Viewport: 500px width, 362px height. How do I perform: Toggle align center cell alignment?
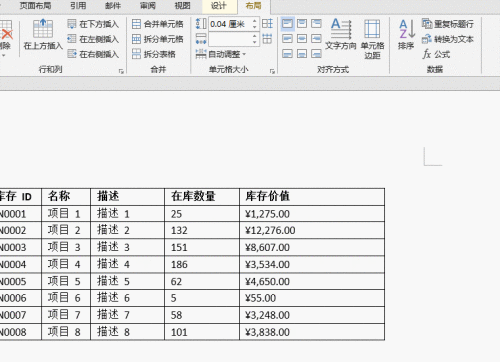(302, 39)
